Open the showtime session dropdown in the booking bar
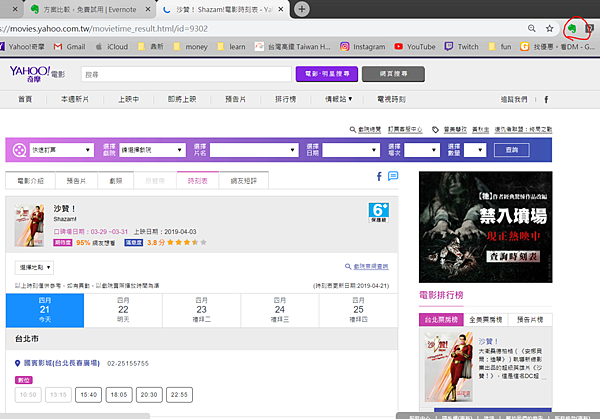600x419 pixels. click(x=422, y=150)
